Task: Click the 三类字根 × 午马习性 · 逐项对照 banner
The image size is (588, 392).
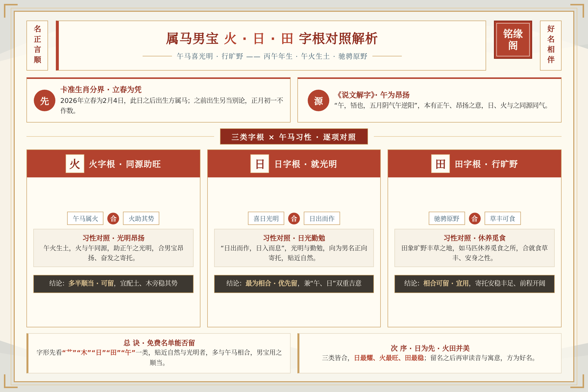Action: point(294,136)
